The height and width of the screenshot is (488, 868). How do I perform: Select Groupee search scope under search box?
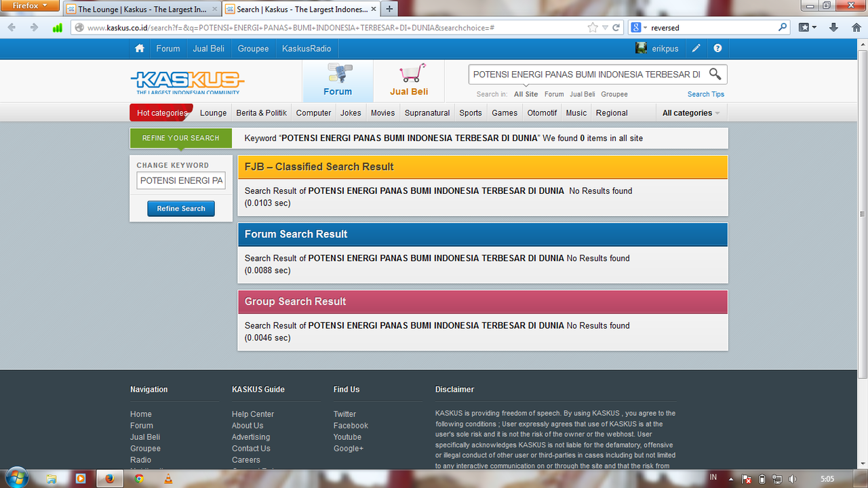click(x=614, y=94)
